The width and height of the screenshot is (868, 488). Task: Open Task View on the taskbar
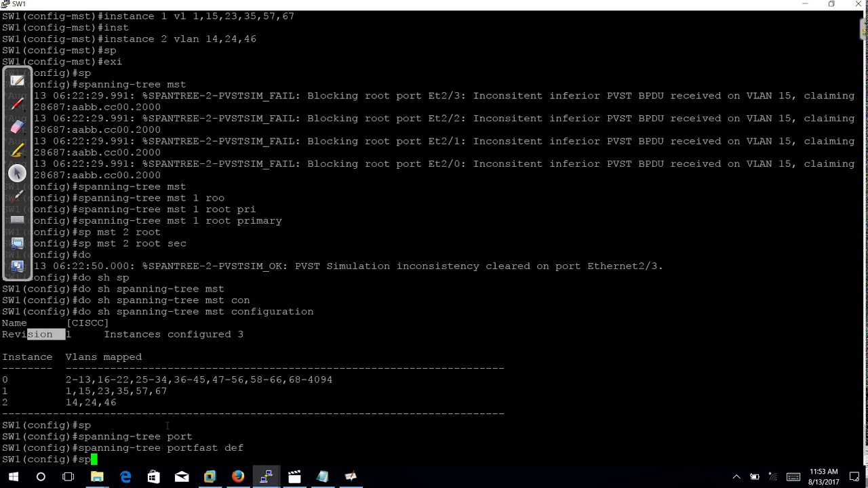pos(68,477)
